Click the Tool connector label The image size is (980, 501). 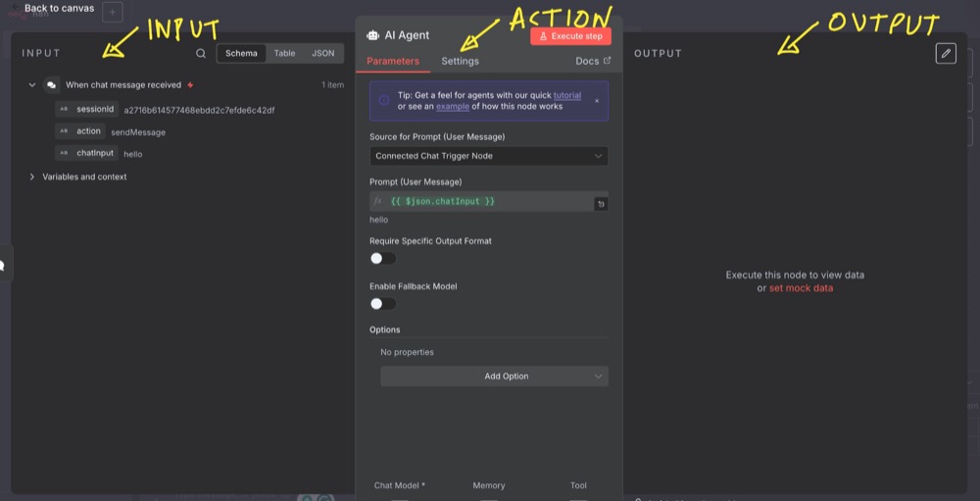(x=578, y=485)
